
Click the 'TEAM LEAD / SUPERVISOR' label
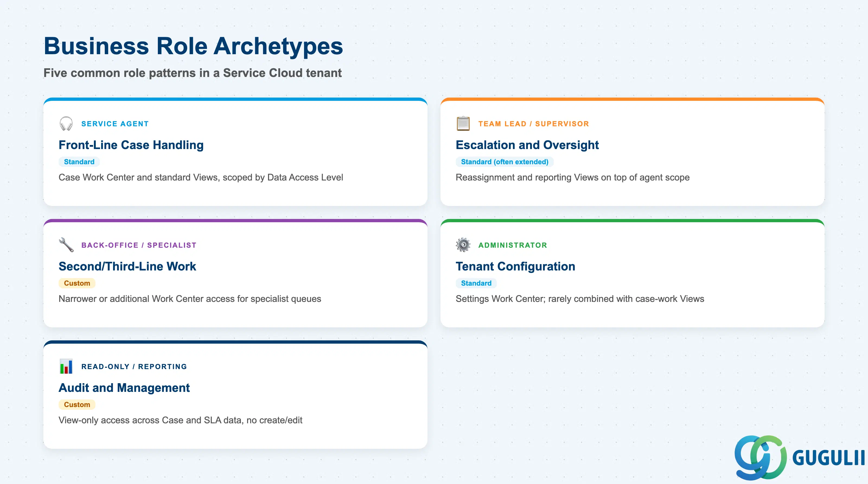point(534,124)
